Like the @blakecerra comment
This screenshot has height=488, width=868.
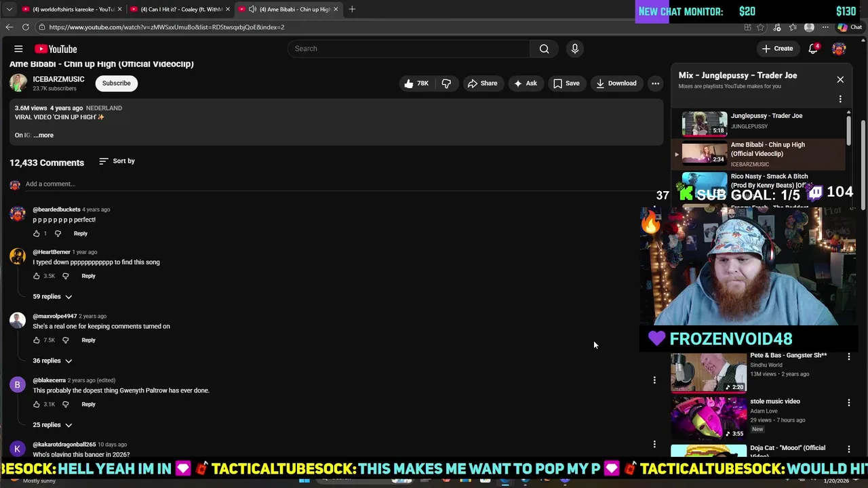click(37, 405)
